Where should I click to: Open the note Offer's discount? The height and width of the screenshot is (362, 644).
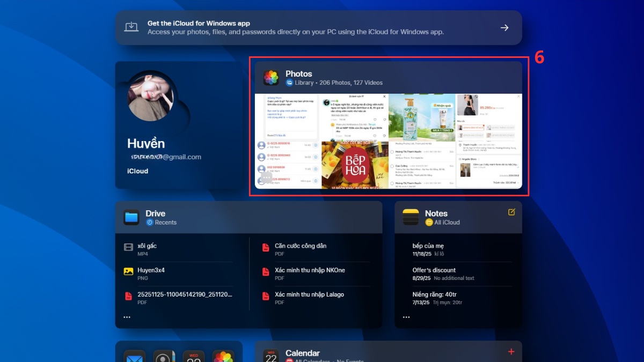coord(462,274)
